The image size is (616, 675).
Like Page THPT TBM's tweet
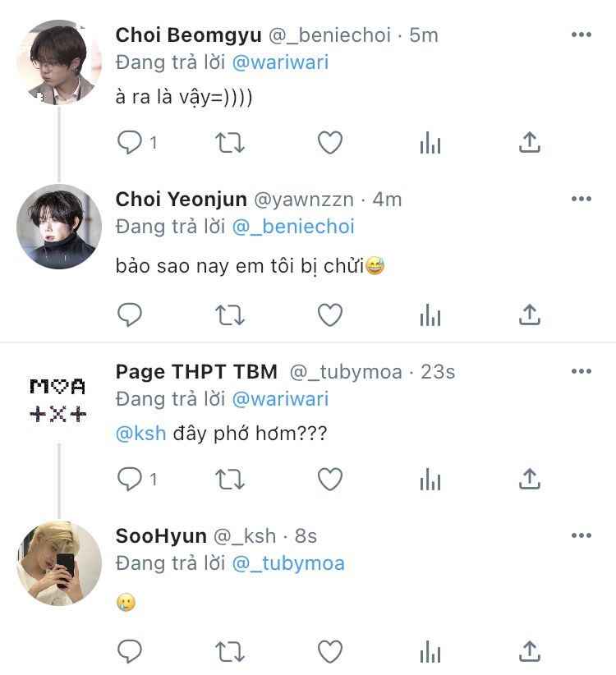(329, 479)
